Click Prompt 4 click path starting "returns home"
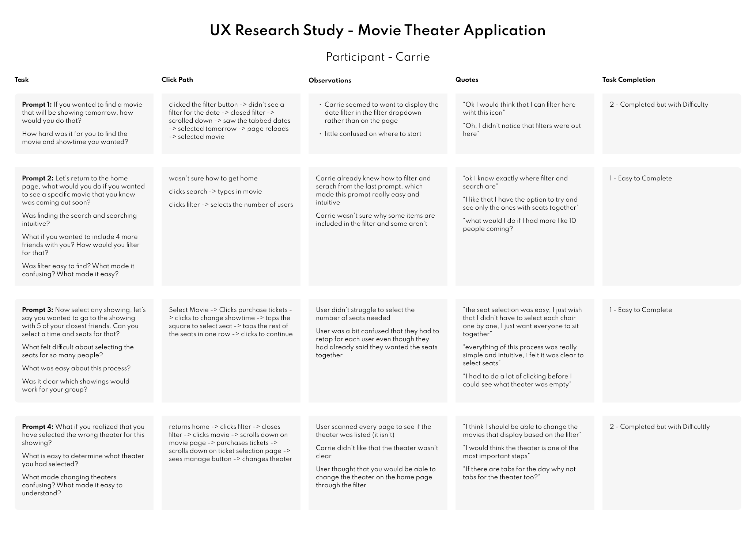This screenshot has height=534, width=756. [230, 443]
